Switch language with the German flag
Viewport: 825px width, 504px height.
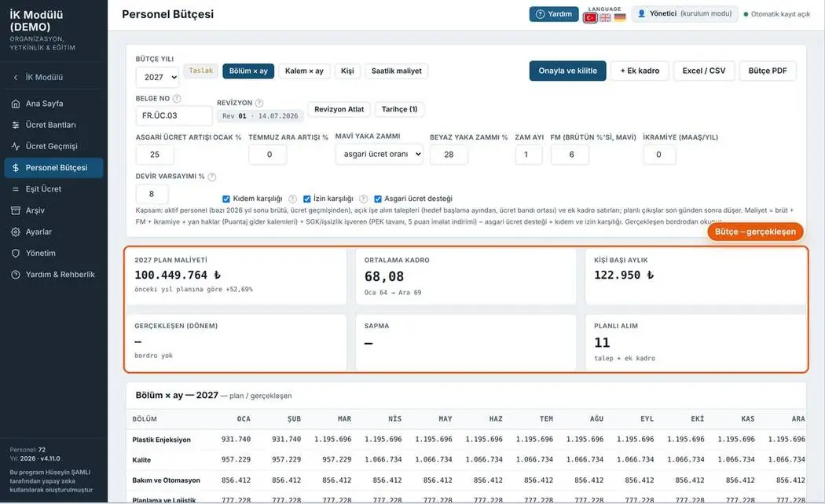621,17
